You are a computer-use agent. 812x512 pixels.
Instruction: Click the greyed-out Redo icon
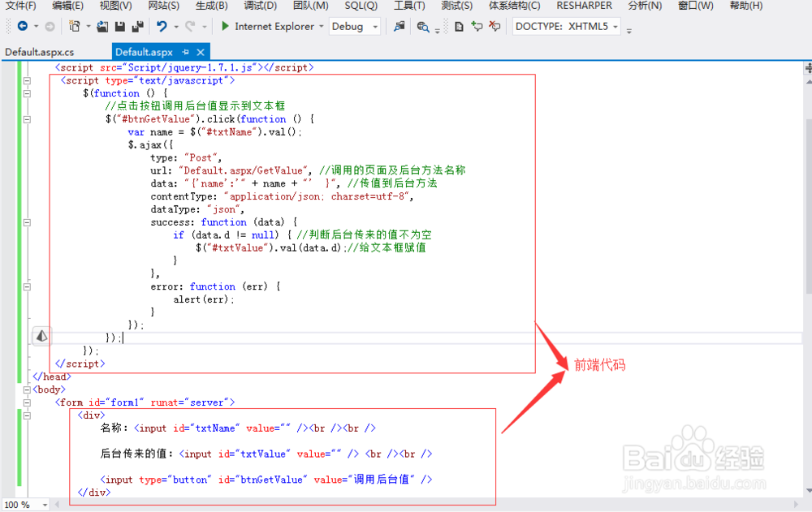[190, 26]
